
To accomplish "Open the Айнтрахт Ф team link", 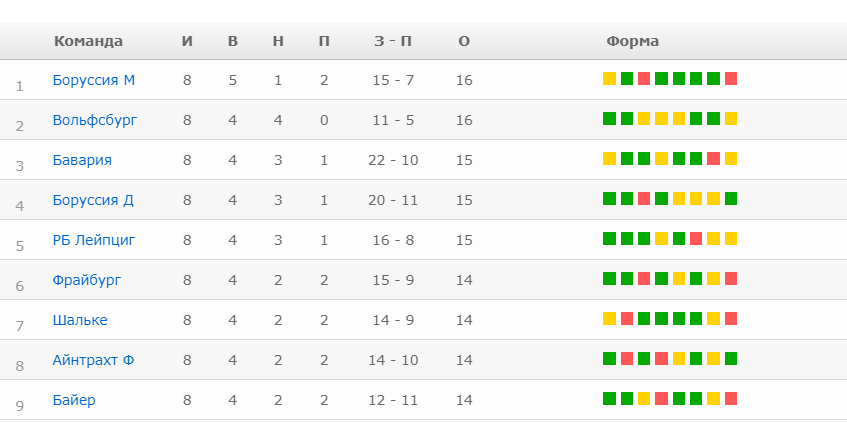I will pos(93,360).
